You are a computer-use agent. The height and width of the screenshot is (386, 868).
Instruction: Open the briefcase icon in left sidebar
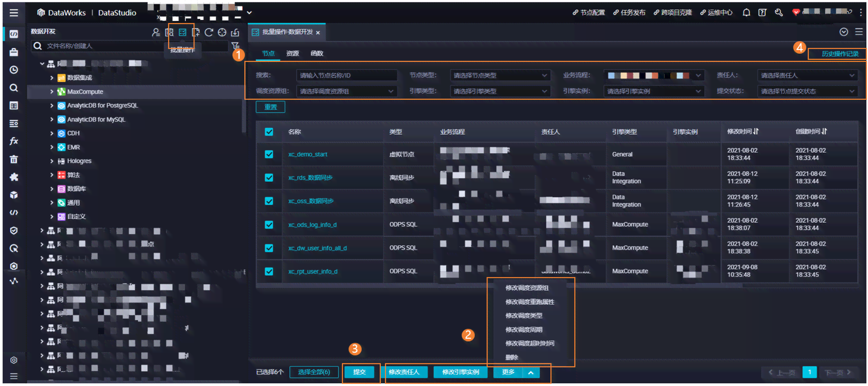14,52
